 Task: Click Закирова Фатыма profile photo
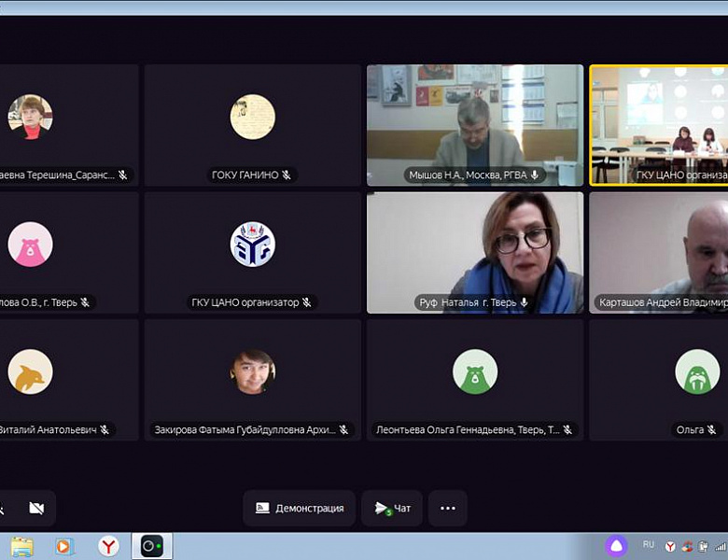(x=253, y=372)
